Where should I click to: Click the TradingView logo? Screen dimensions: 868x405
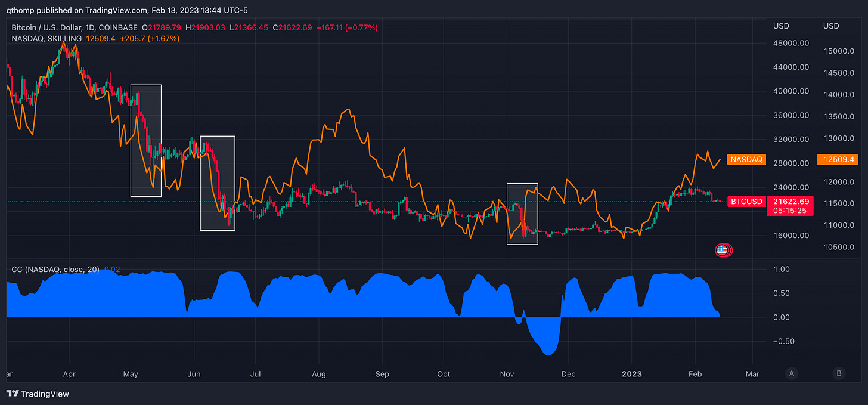(x=38, y=394)
